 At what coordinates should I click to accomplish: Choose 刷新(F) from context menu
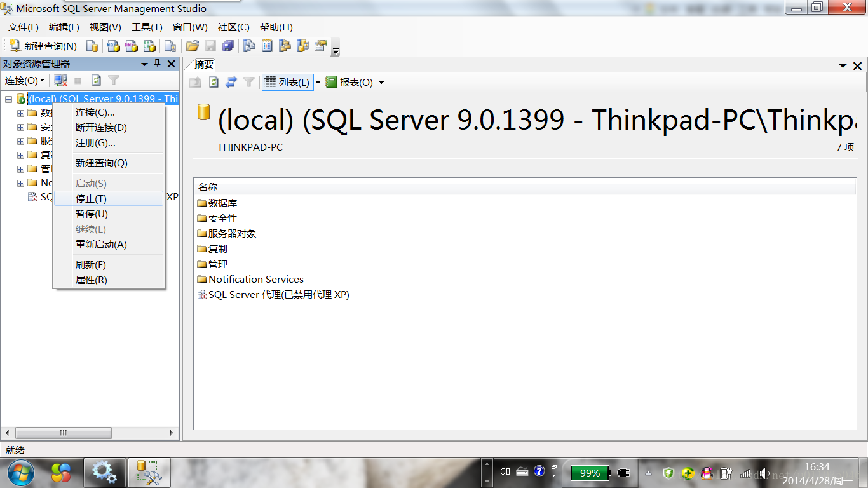click(x=109, y=265)
